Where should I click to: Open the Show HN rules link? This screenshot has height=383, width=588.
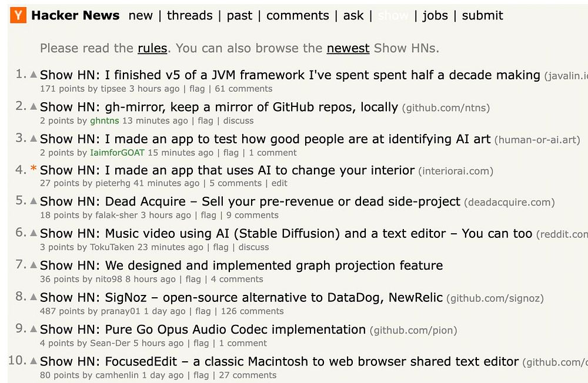(152, 48)
